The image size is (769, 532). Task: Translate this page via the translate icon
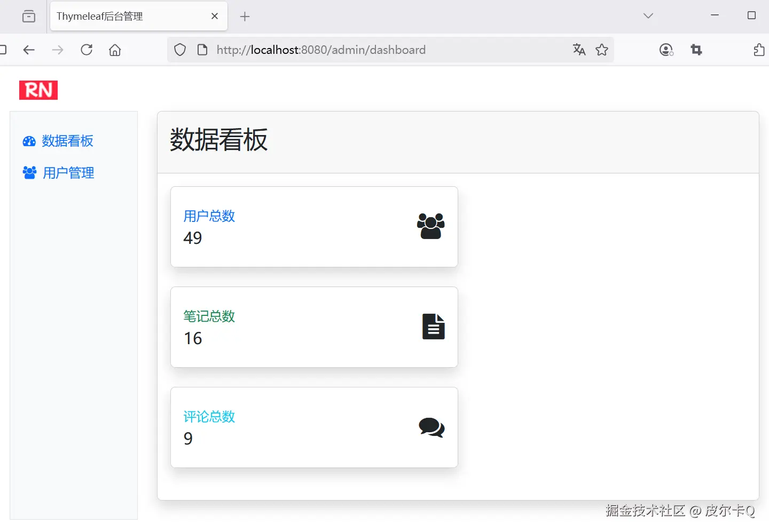point(579,50)
